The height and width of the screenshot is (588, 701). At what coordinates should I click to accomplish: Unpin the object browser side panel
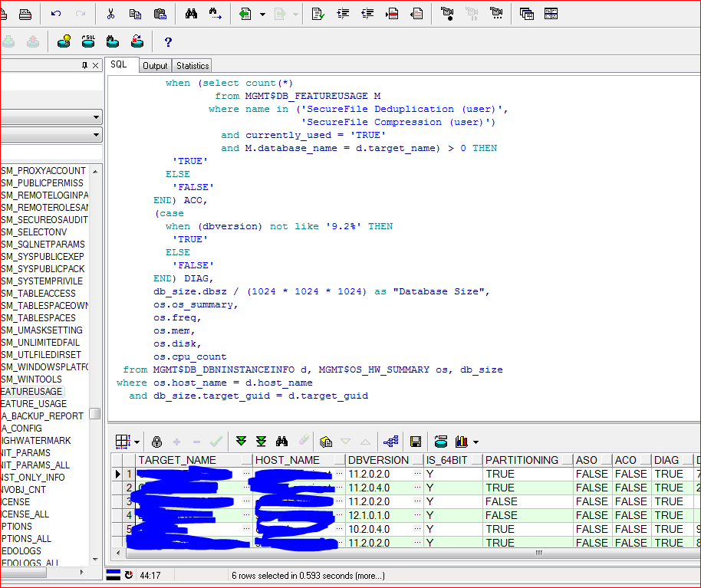[86, 65]
